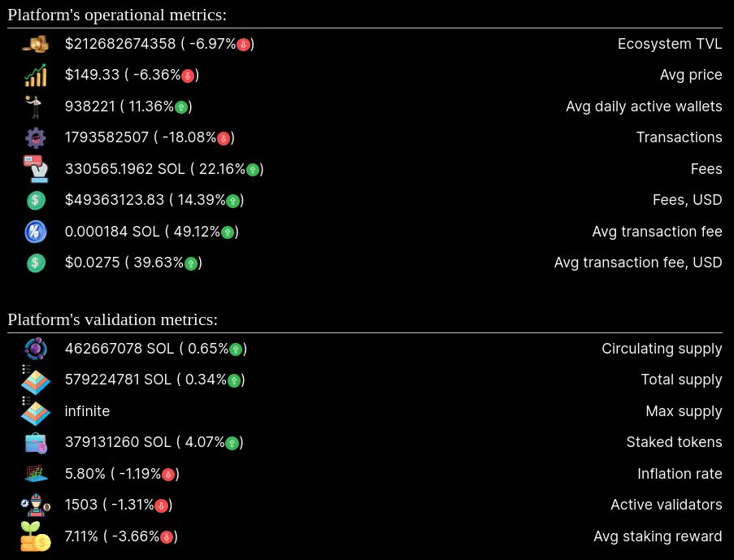Click the "Ecosystem TVL" label
Screen dimensions: 734x560
coord(670,44)
